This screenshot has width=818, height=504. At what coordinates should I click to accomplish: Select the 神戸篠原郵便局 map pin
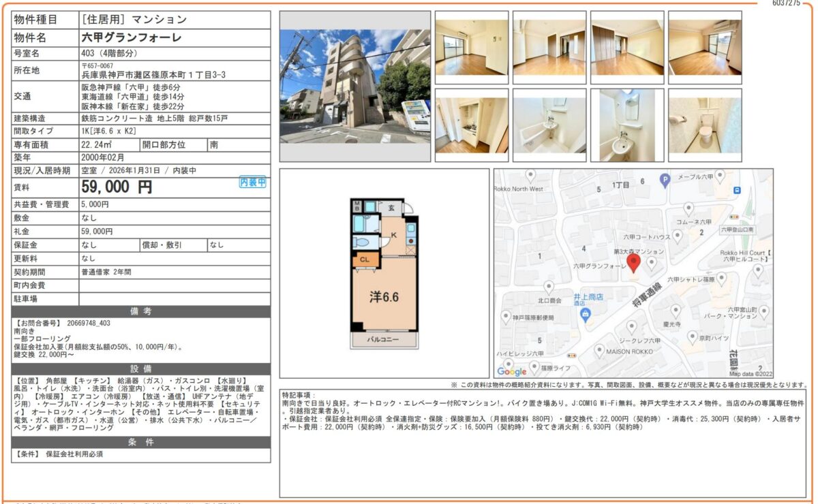pos(506,316)
